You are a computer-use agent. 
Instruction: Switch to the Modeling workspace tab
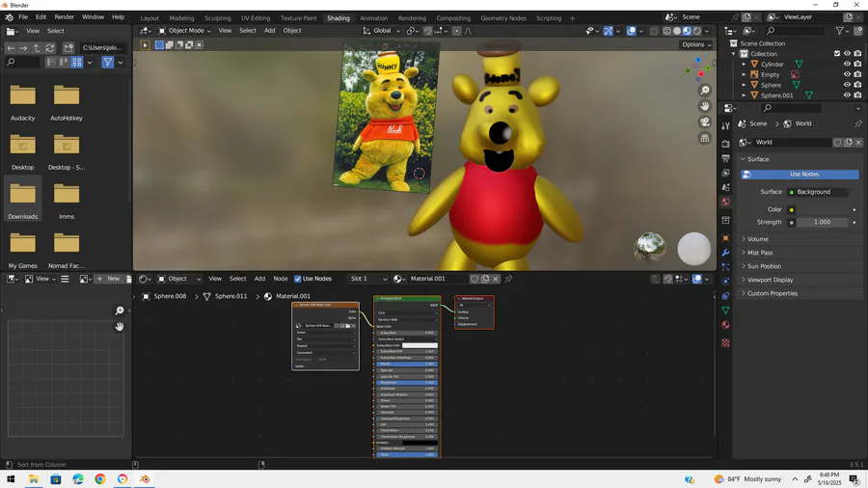tap(181, 18)
